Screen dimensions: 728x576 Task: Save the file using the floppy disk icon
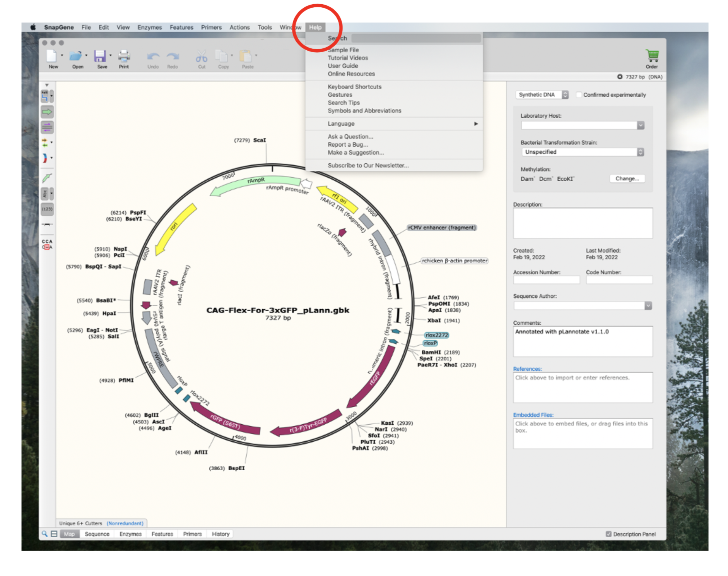pyautogui.click(x=100, y=57)
